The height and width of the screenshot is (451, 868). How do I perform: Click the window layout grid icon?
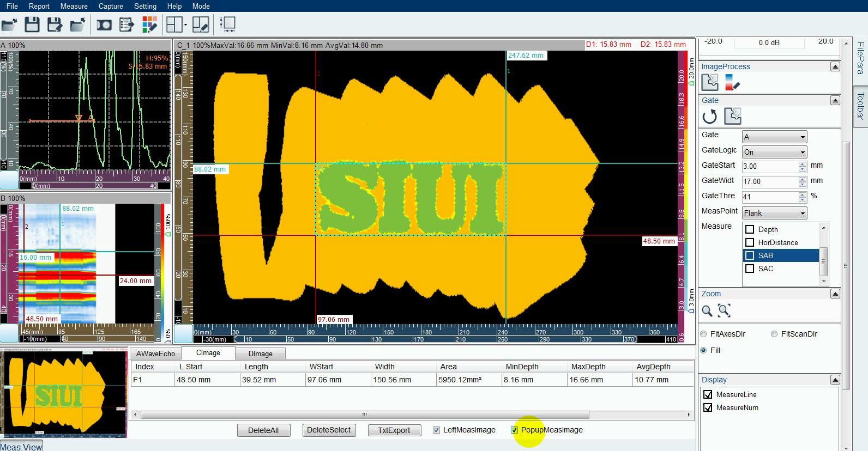[x=174, y=25]
